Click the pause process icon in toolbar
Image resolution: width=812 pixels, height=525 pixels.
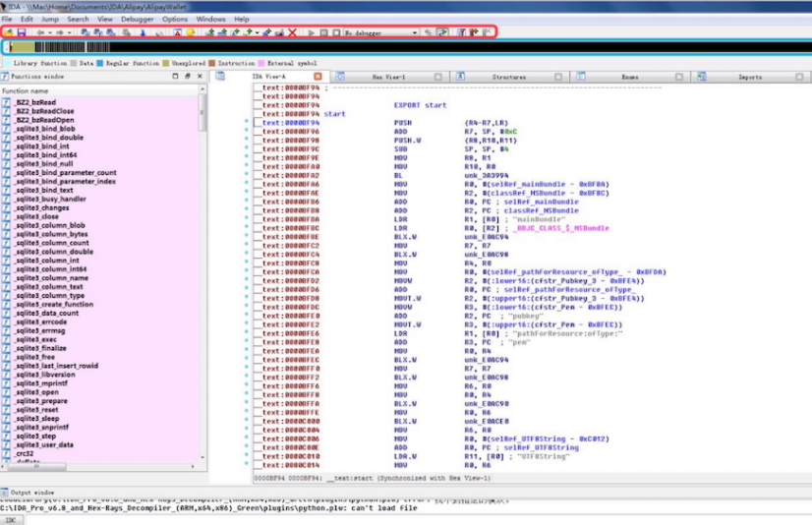[324, 32]
